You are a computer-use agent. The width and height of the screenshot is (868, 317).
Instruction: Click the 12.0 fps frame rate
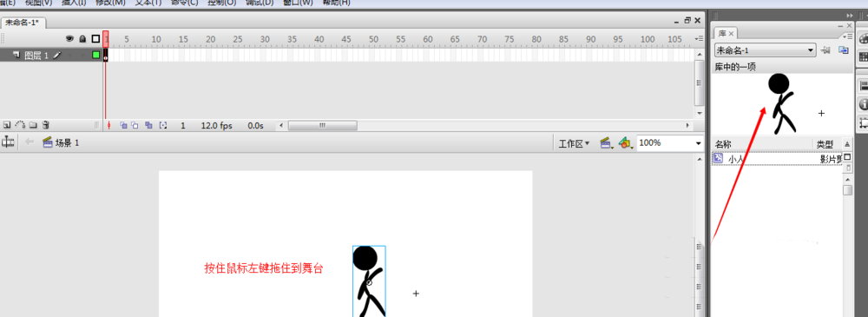(216, 126)
